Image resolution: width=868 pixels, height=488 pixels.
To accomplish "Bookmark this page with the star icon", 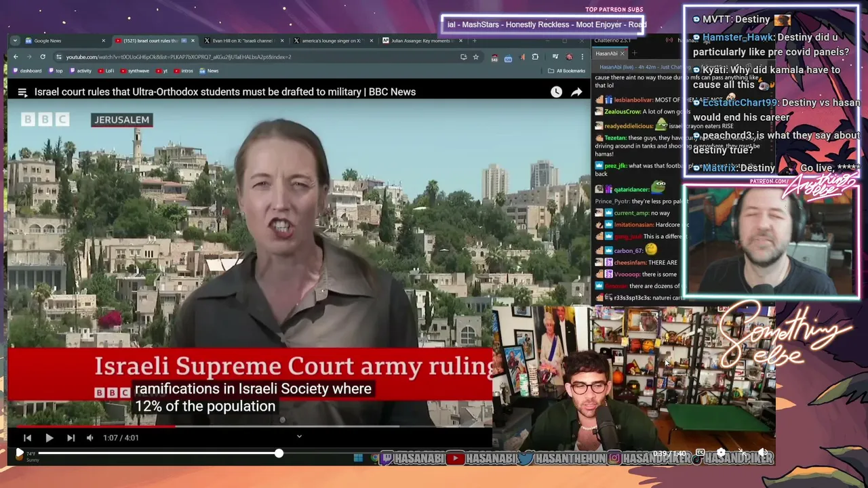I will pyautogui.click(x=476, y=57).
